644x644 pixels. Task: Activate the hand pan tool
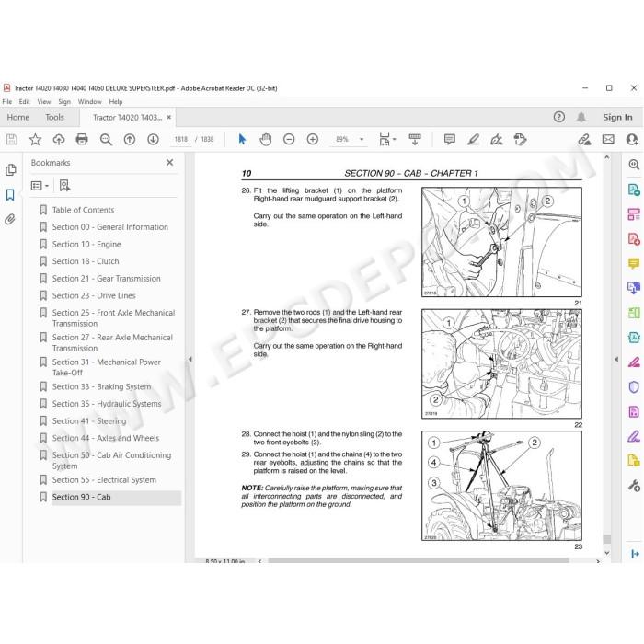point(266,140)
